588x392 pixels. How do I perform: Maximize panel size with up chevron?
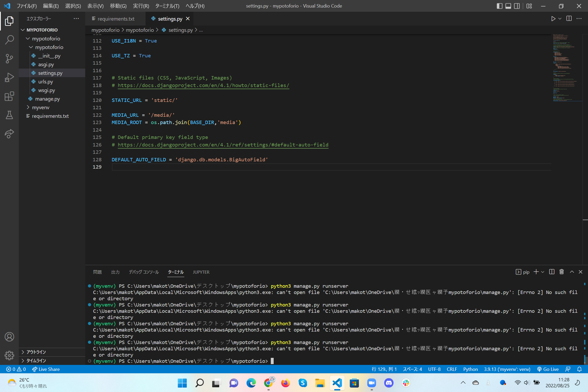coord(572,272)
